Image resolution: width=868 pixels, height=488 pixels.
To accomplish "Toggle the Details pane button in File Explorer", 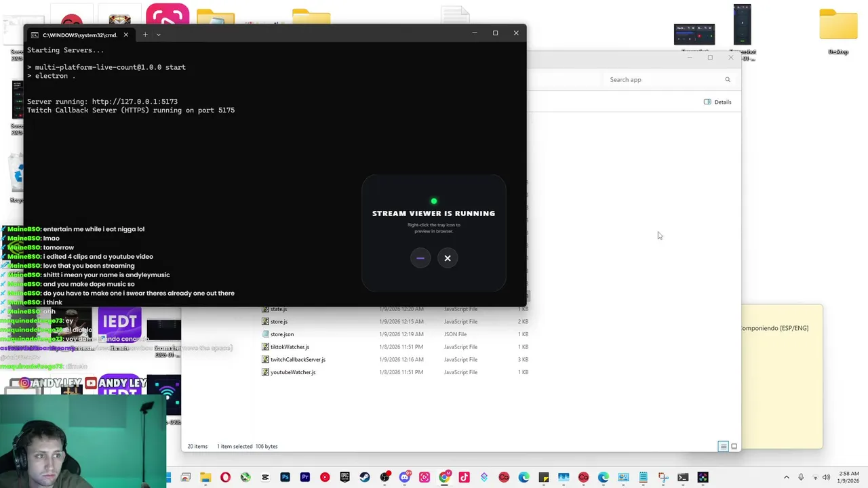I will pos(717,102).
